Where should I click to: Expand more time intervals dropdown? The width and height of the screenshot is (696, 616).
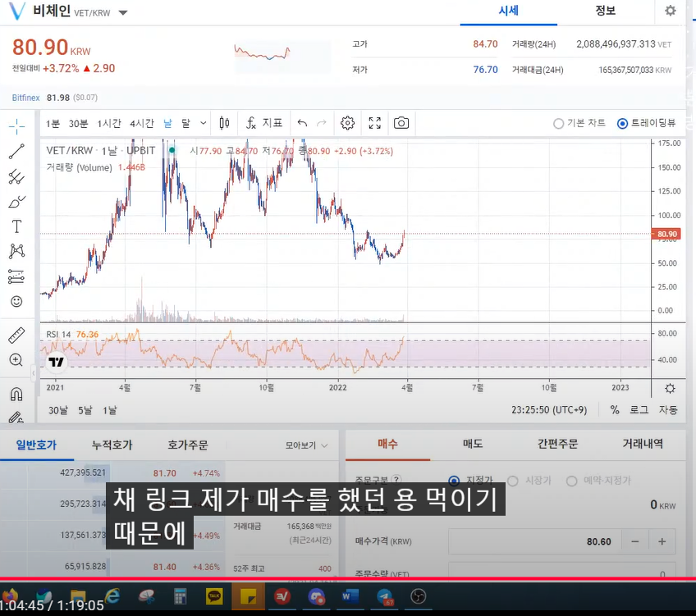click(203, 123)
